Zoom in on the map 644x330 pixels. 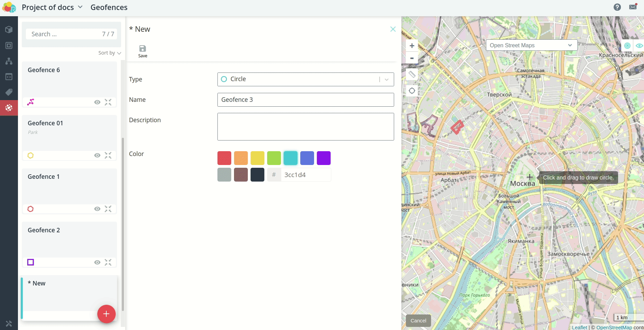point(412,46)
